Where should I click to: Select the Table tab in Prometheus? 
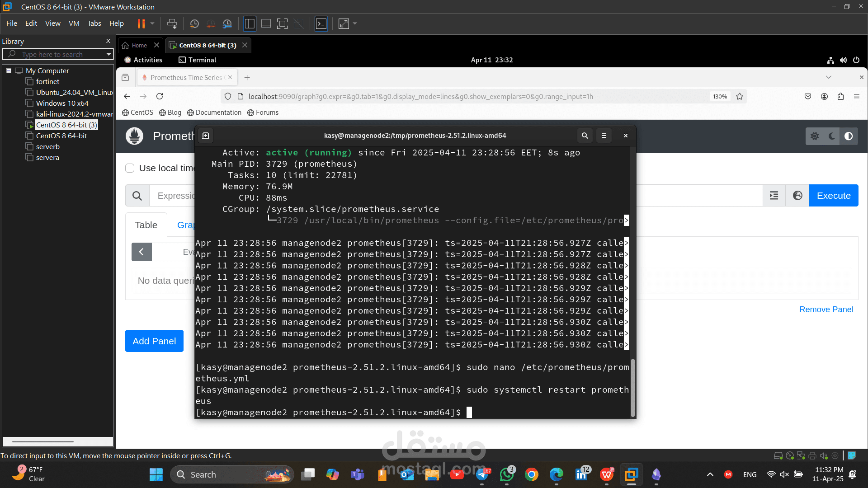(x=146, y=225)
